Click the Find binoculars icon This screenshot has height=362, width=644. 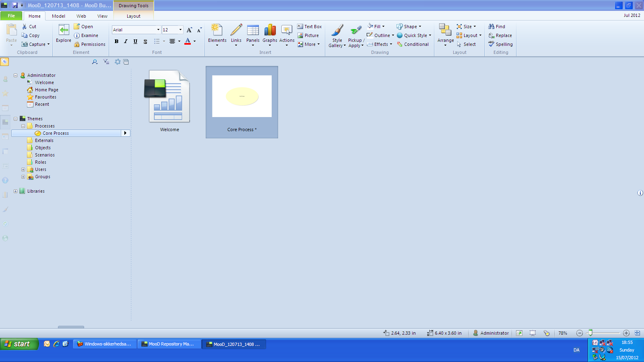point(491,27)
